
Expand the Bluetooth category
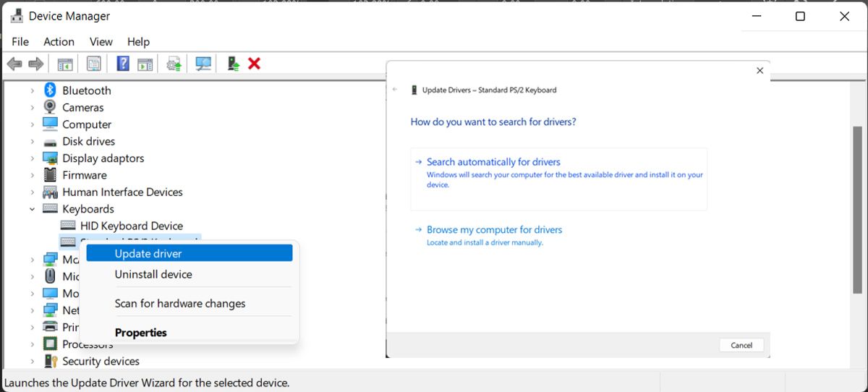33,90
